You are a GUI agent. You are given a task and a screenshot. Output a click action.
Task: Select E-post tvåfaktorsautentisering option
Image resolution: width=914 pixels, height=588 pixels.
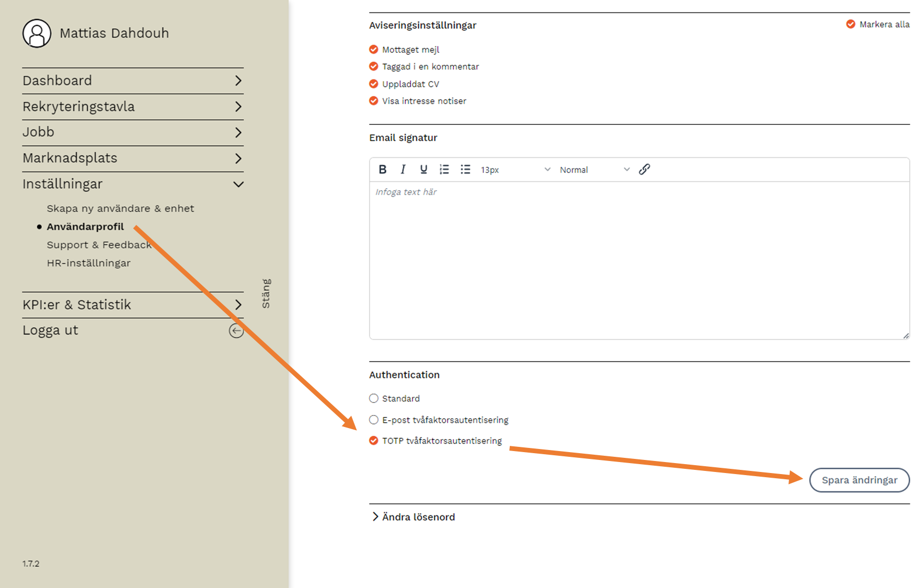coord(373,420)
